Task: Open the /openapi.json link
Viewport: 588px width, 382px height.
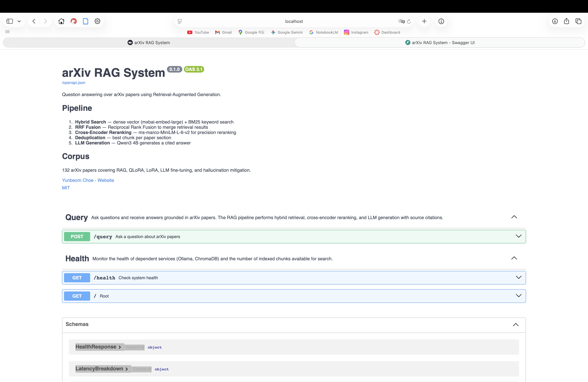Action: [x=73, y=83]
